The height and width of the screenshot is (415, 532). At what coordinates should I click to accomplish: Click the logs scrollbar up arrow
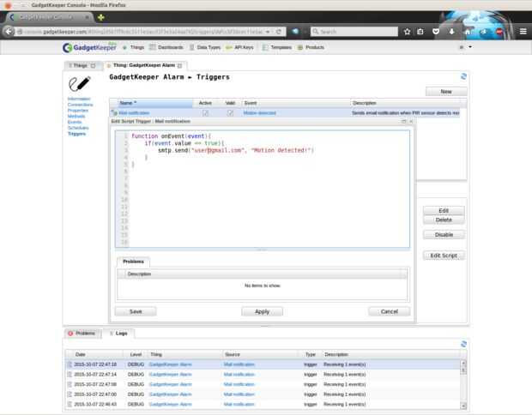[x=463, y=364]
